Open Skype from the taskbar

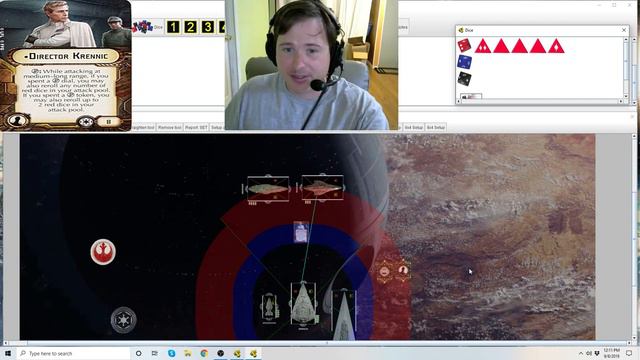tap(171, 353)
